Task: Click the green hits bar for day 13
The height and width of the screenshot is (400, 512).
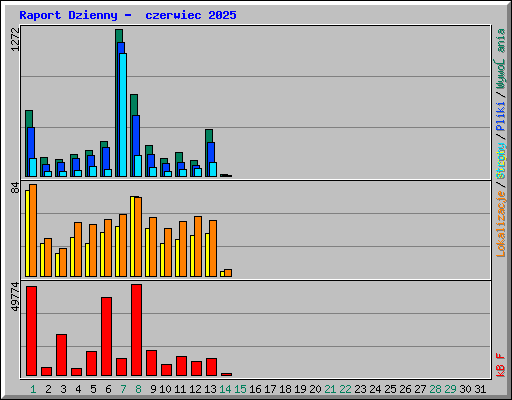Action: click(209, 136)
